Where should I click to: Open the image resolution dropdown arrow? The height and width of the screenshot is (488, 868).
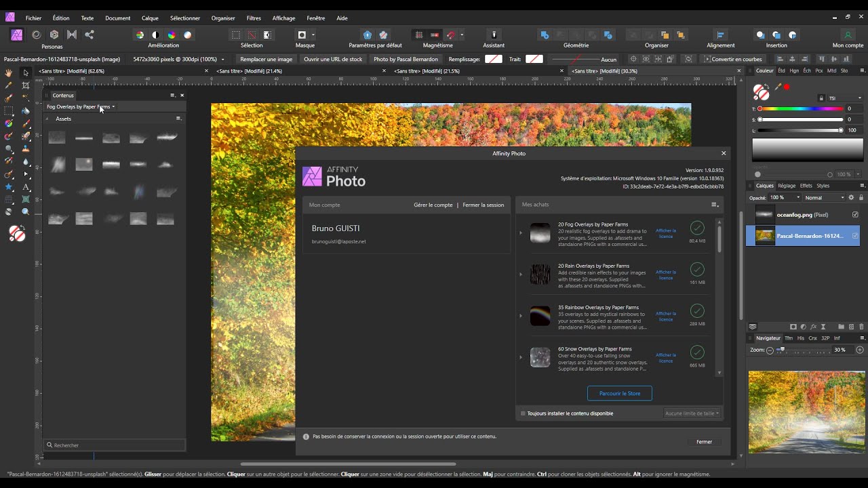pos(222,60)
